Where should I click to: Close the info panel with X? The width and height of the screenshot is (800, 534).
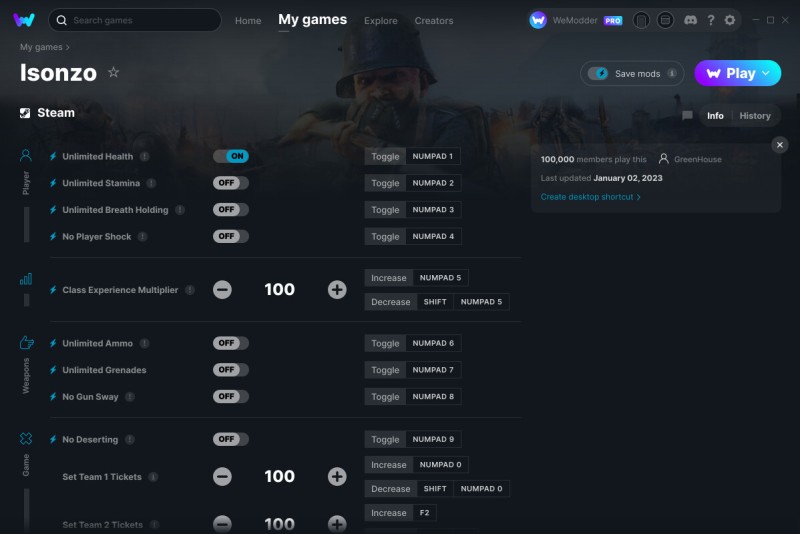point(780,145)
